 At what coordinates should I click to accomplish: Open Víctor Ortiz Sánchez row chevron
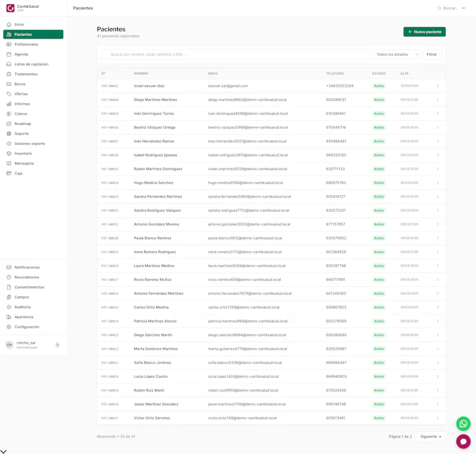click(x=438, y=418)
